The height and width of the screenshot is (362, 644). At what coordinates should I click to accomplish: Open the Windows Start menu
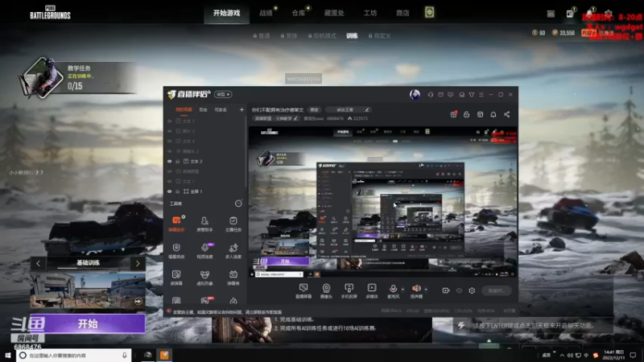coord(8,355)
